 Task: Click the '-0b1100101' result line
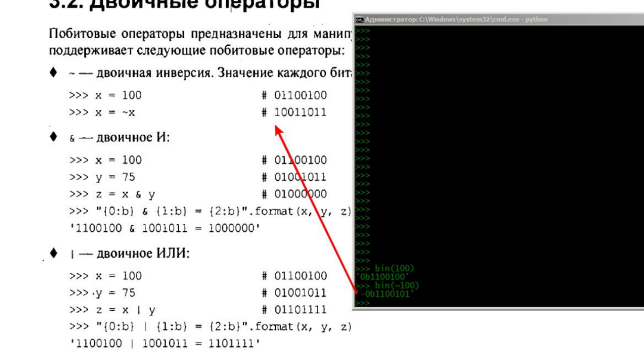(385, 294)
